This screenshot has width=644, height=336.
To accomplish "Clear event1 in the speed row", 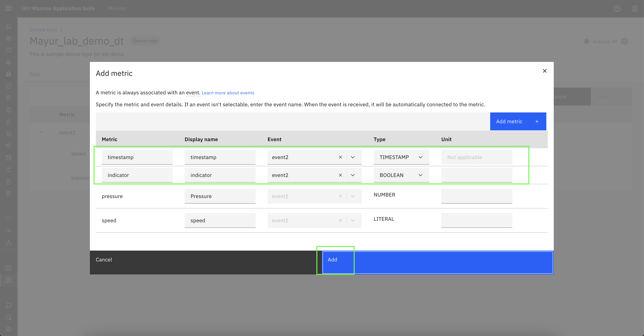I will pos(340,221).
